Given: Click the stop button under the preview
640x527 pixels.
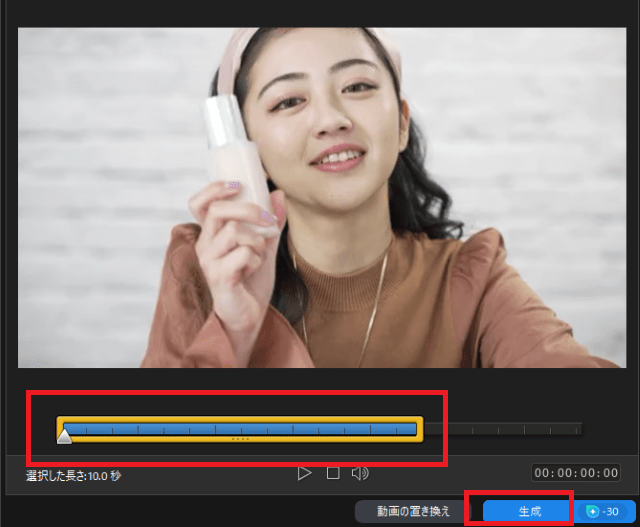Looking at the screenshot, I should click(x=333, y=474).
